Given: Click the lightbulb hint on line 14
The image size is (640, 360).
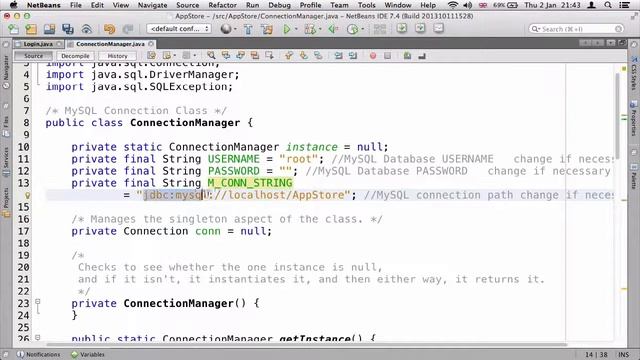Looking at the screenshot, I should pyautogui.click(x=28, y=195).
